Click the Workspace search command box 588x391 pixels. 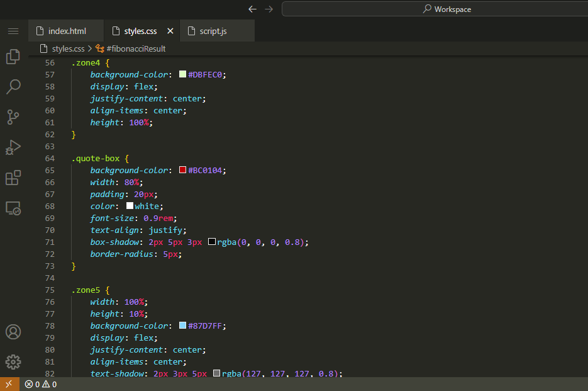click(x=447, y=9)
